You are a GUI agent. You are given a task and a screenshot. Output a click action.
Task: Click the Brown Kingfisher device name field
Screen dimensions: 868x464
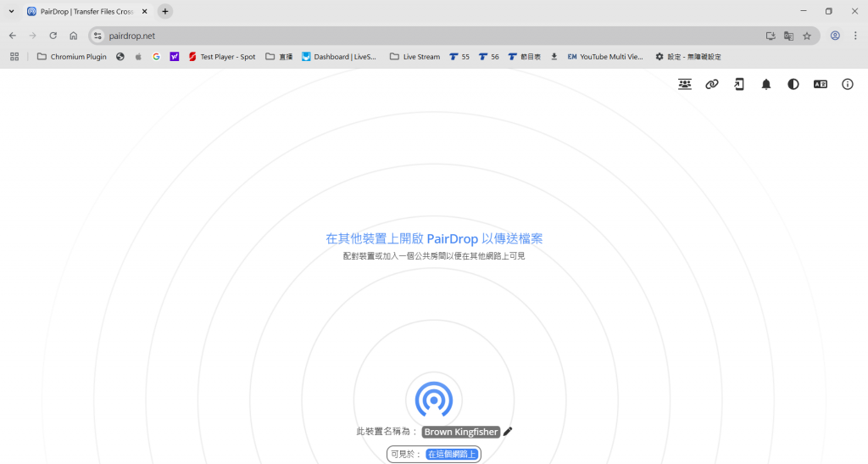[461, 432]
